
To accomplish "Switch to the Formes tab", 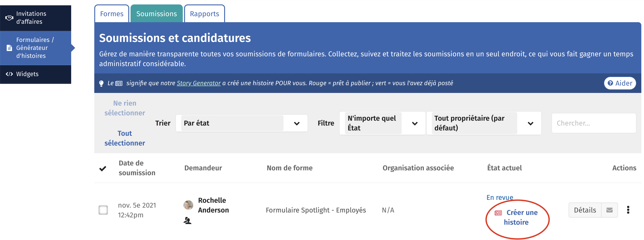I will [112, 14].
